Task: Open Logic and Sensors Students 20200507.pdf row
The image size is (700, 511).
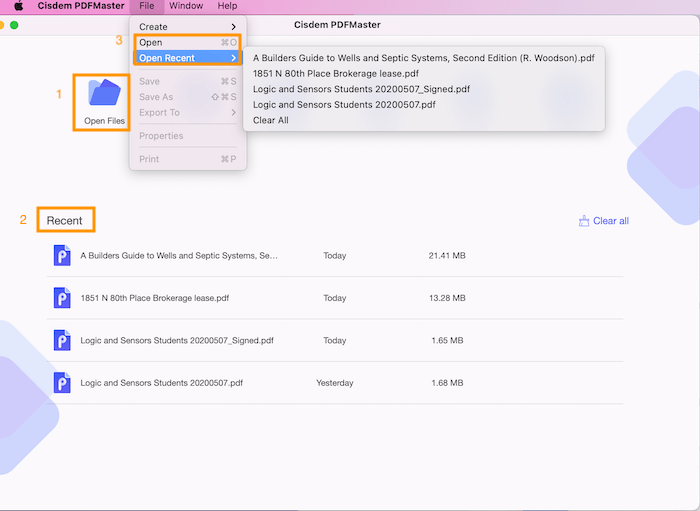Action: 335,383
